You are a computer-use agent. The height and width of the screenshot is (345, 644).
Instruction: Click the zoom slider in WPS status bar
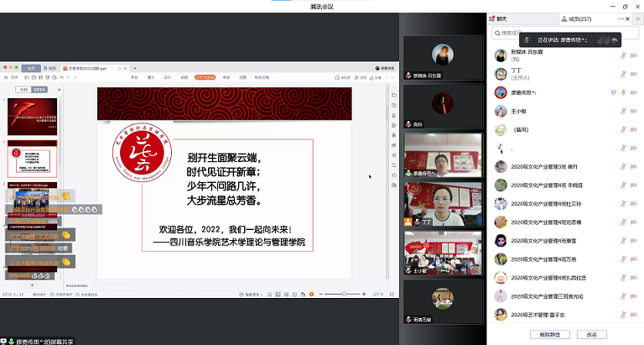[x=344, y=294]
